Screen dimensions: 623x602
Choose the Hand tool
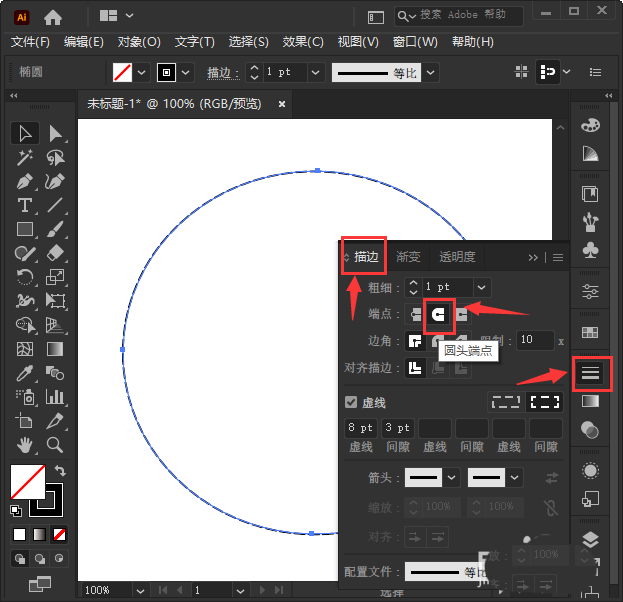[26, 445]
